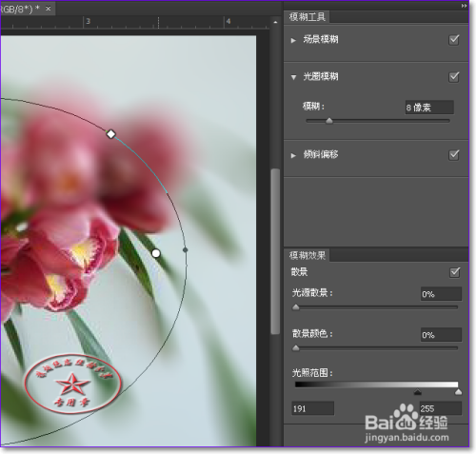The width and height of the screenshot is (476, 454).
Task: Click the 光照范围 gradient bar
Action: pyautogui.click(x=377, y=385)
